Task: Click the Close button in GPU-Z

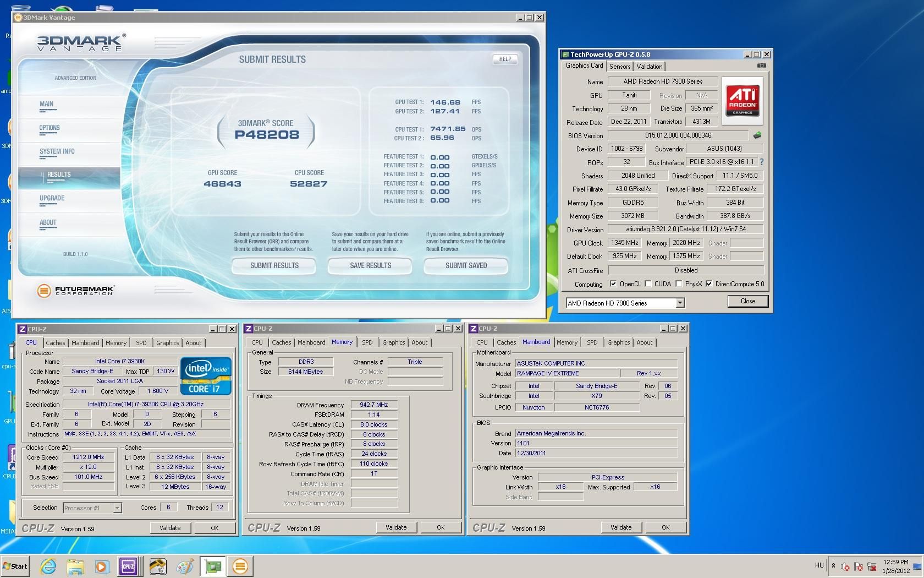Action: click(x=747, y=301)
